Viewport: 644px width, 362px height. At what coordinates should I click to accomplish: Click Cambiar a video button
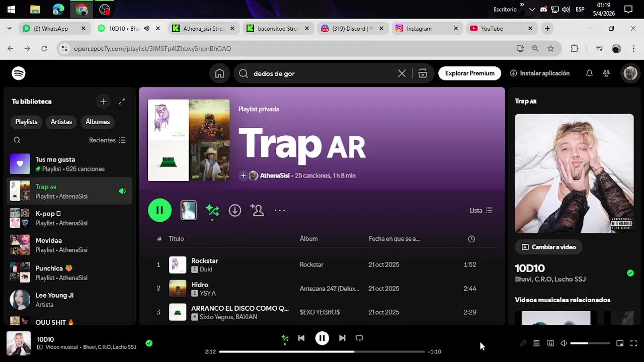click(548, 247)
